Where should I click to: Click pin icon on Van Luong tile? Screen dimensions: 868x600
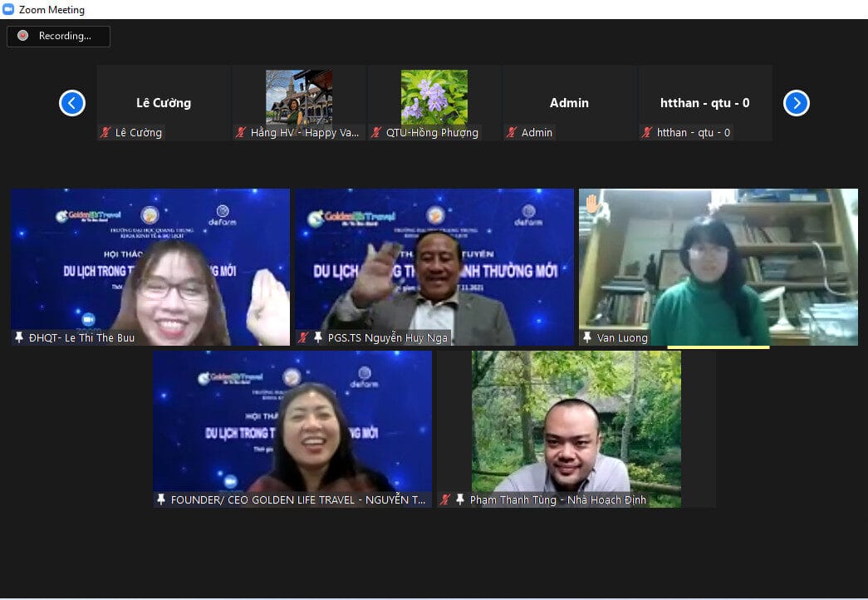coord(587,337)
